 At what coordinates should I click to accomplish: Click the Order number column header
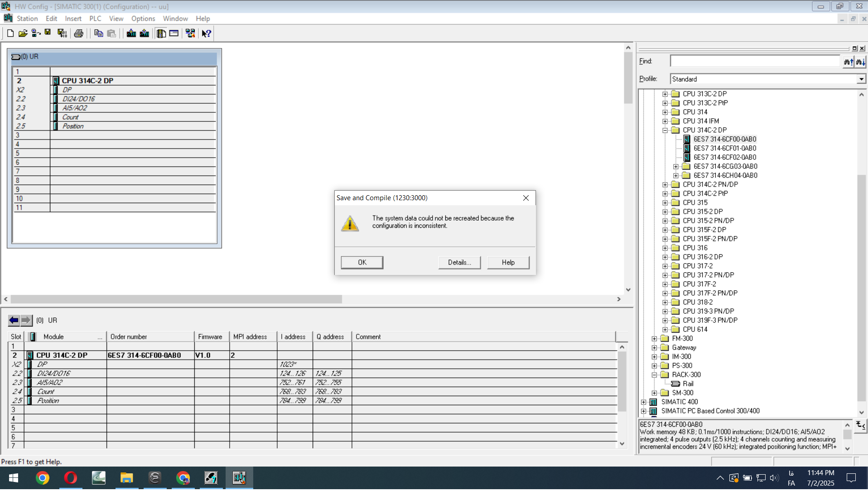click(x=151, y=337)
